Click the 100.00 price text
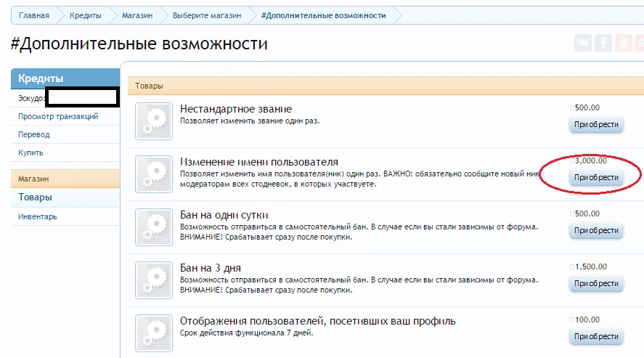This screenshot has width=644, height=358. [587, 320]
